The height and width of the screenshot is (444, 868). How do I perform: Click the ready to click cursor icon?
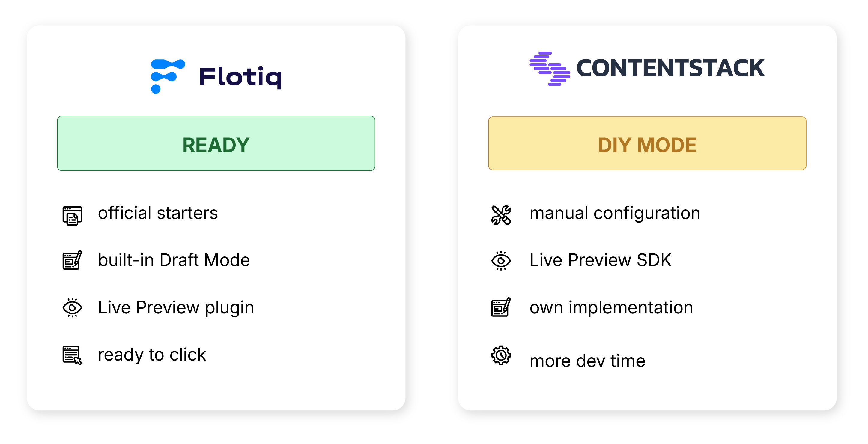click(x=72, y=355)
